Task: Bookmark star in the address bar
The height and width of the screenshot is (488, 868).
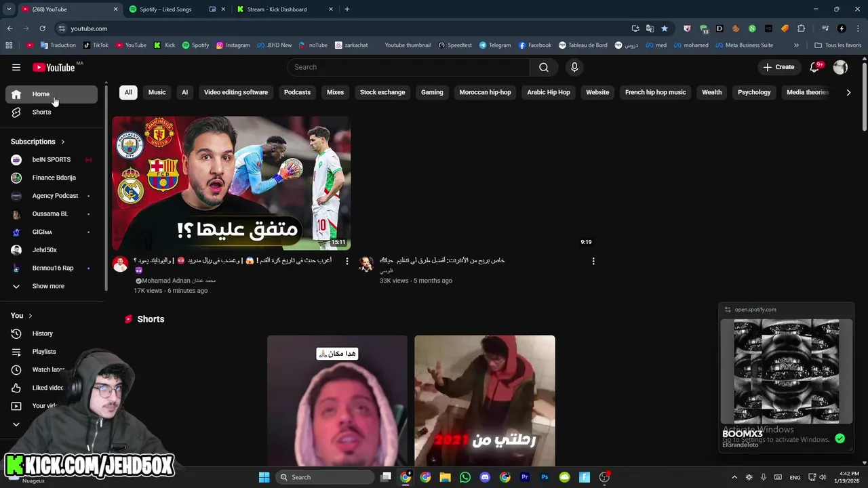Action: [665, 28]
